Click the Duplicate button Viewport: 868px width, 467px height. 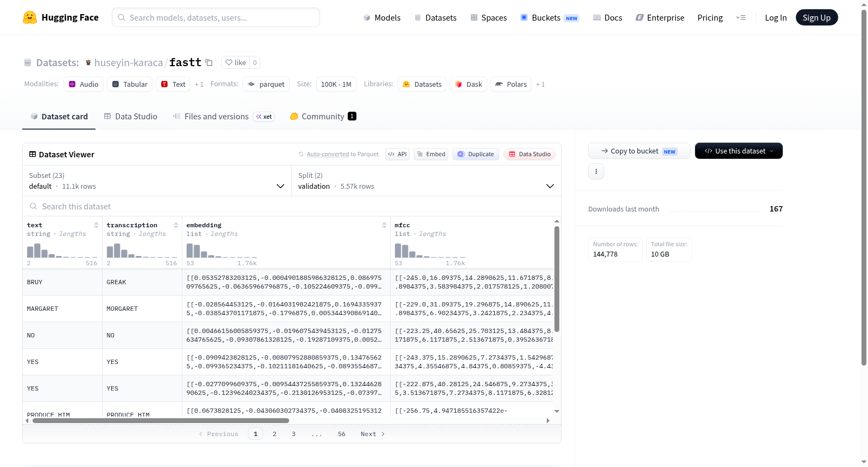476,154
